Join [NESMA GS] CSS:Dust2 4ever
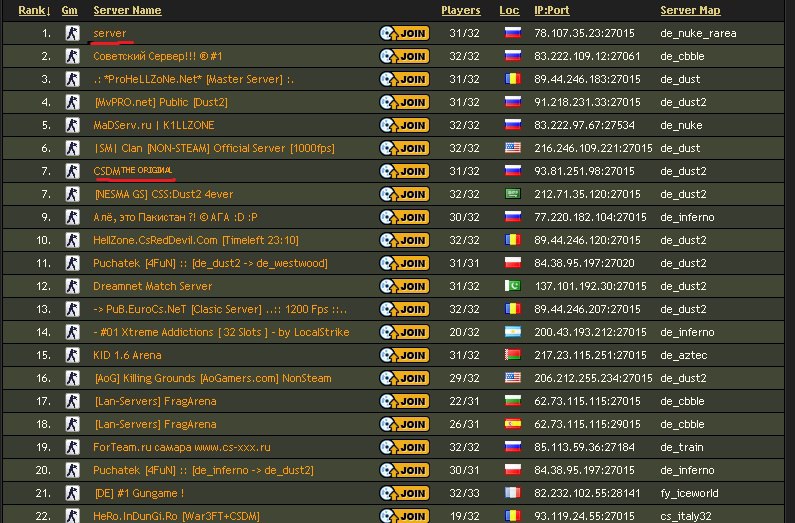The height and width of the screenshot is (523, 795). click(x=405, y=194)
